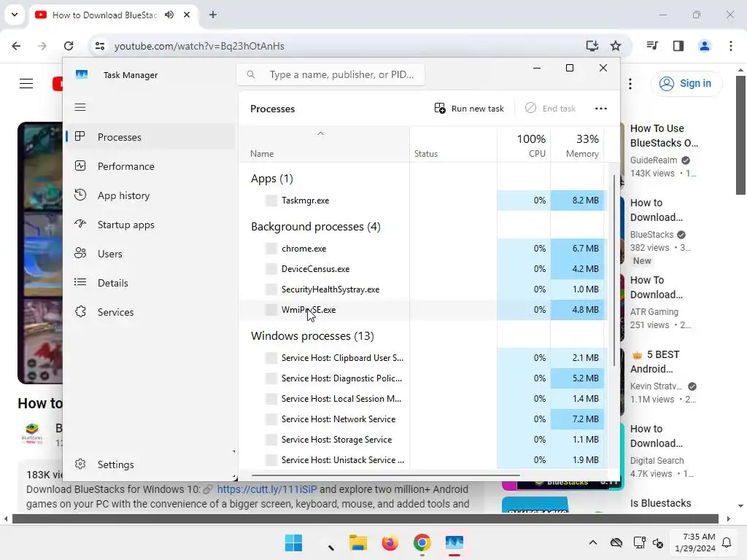747x560 pixels.
Task: Select Service Host: Storage Service row
Action: coord(423,440)
